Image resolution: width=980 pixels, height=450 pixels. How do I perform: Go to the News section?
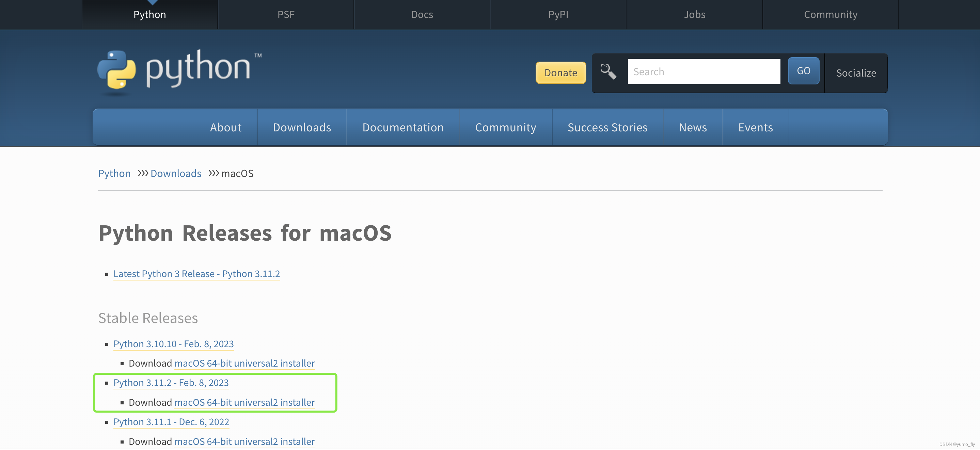click(692, 127)
